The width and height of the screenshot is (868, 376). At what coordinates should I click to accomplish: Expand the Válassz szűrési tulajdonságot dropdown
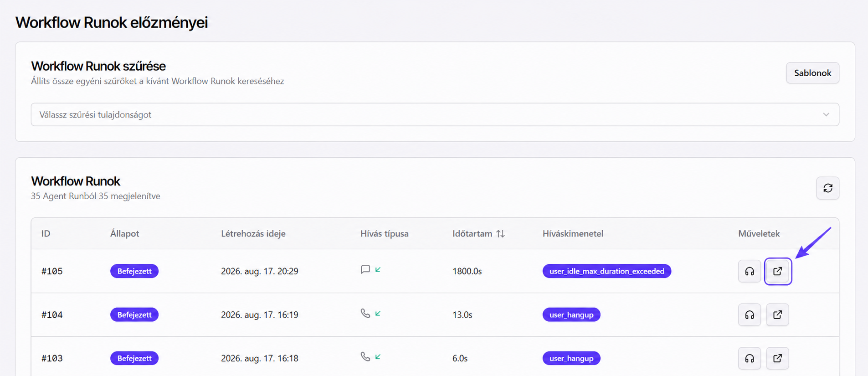click(435, 114)
